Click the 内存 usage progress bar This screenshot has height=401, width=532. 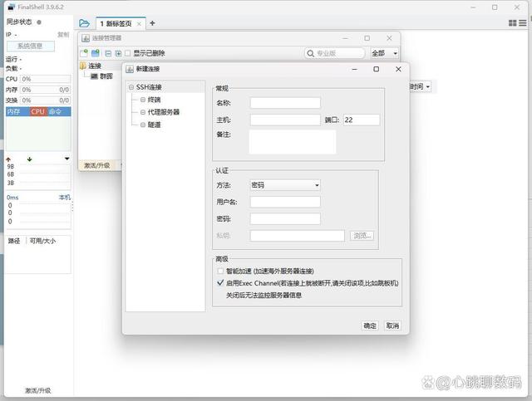[x=45, y=90]
